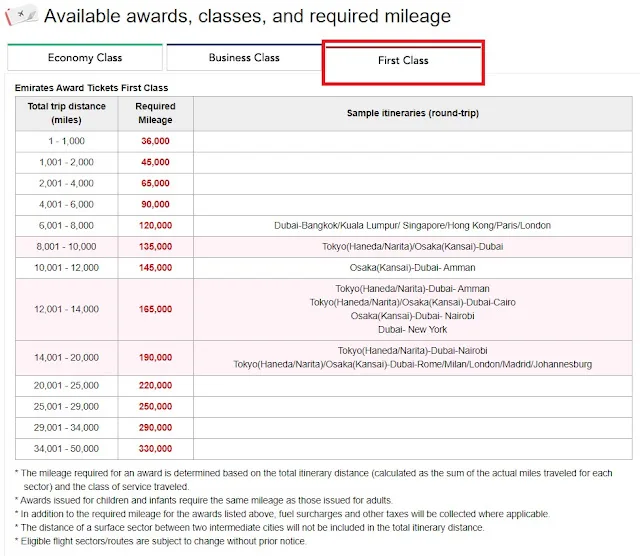Click the 'Sample itineraries (round-trip)' header
The image size is (640, 556).
[x=413, y=113]
